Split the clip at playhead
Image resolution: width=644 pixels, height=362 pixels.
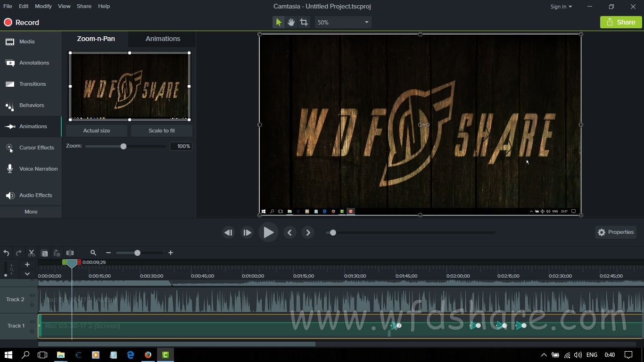click(70, 253)
